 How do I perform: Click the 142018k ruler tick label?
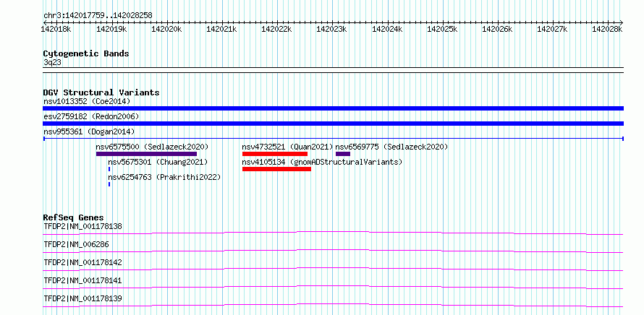pyautogui.click(x=56, y=29)
